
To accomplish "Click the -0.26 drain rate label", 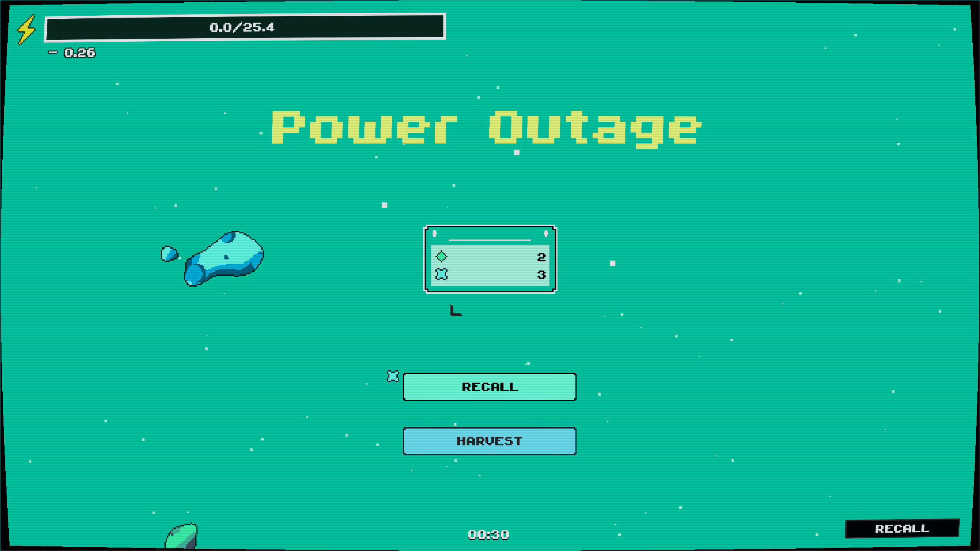I will point(71,53).
